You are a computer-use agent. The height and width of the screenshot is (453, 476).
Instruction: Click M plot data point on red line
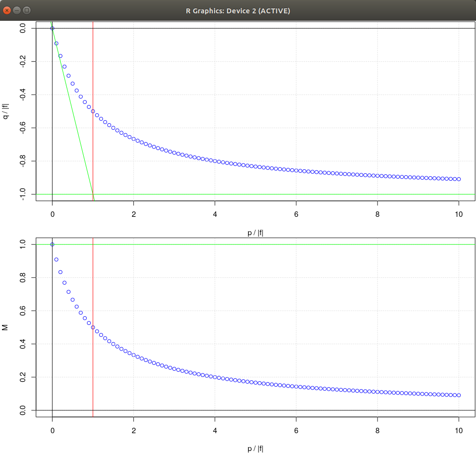coord(93,327)
